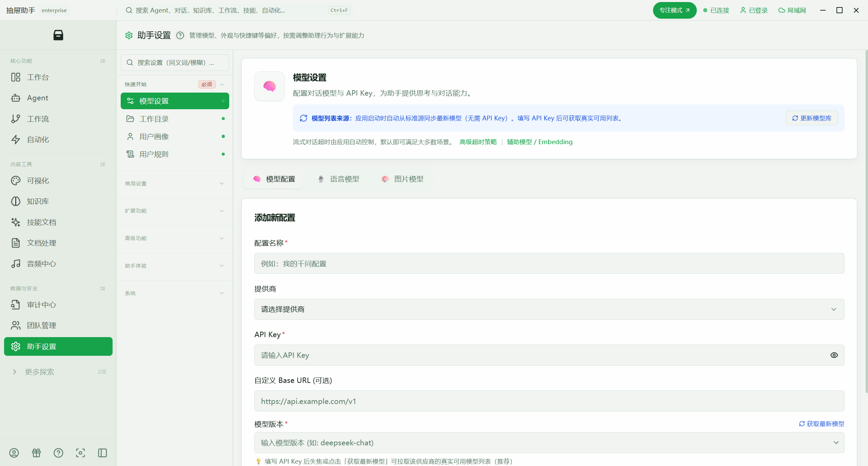Open the 可视化 palette icon entry
This screenshot has width=868, height=466.
tap(16, 181)
